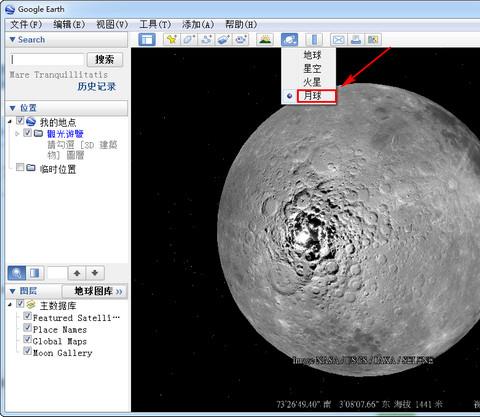Uncheck the Moon Gallery layer checkbox

click(x=27, y=351)
